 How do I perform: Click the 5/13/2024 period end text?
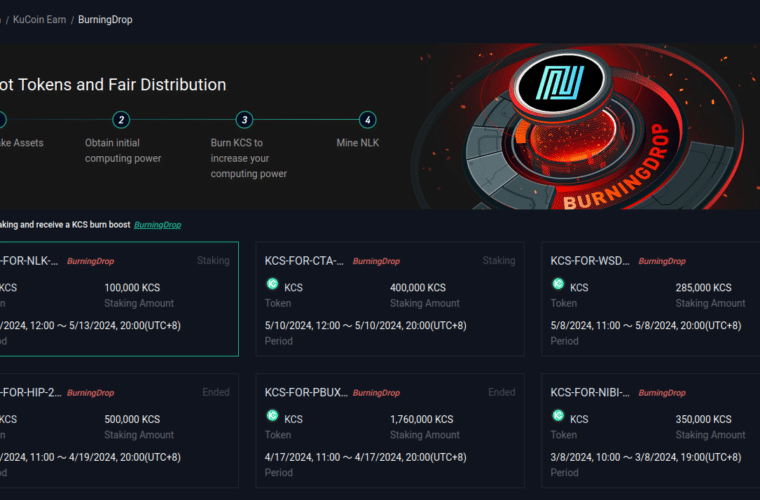coord(125,326)
